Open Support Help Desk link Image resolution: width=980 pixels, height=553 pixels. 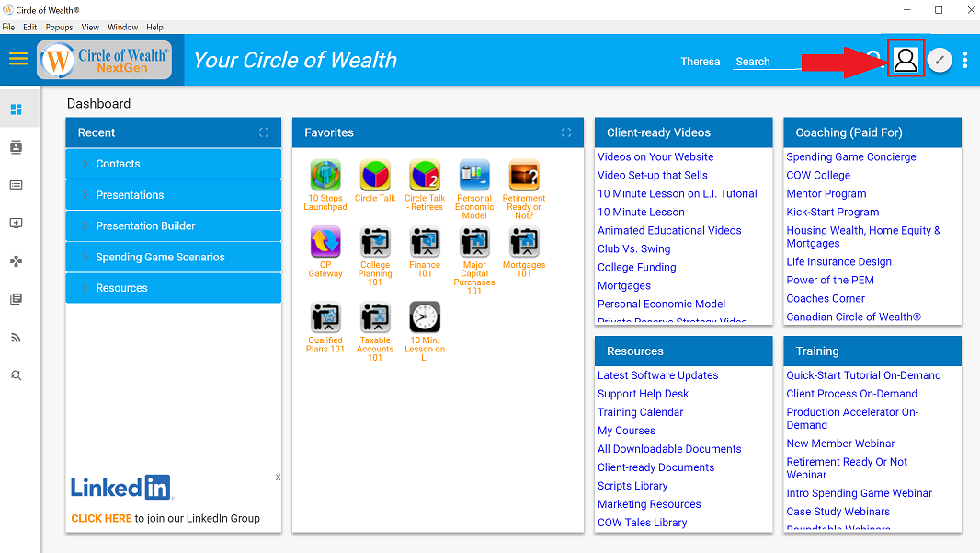pos(643,394)
